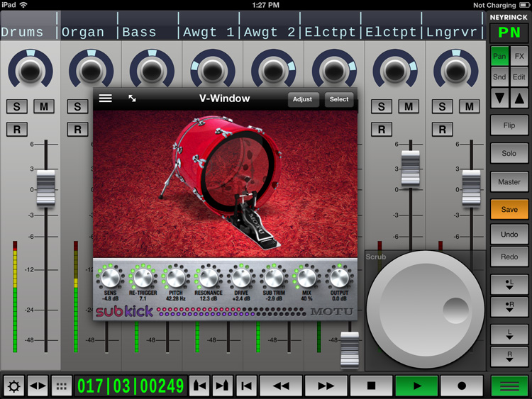This screenshot has width=532, height=399.
Task: Click the Organ pan knob
Action: pos(92,70)
